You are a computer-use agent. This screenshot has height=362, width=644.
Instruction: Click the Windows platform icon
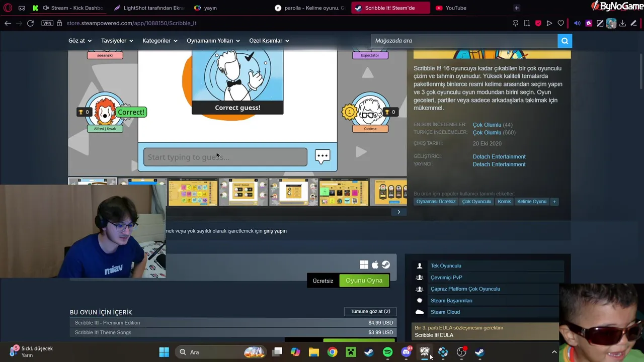point(364,265)
